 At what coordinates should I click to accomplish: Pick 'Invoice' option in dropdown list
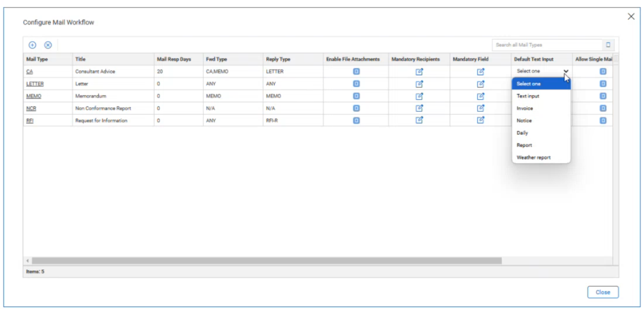[x=525, y=108]
